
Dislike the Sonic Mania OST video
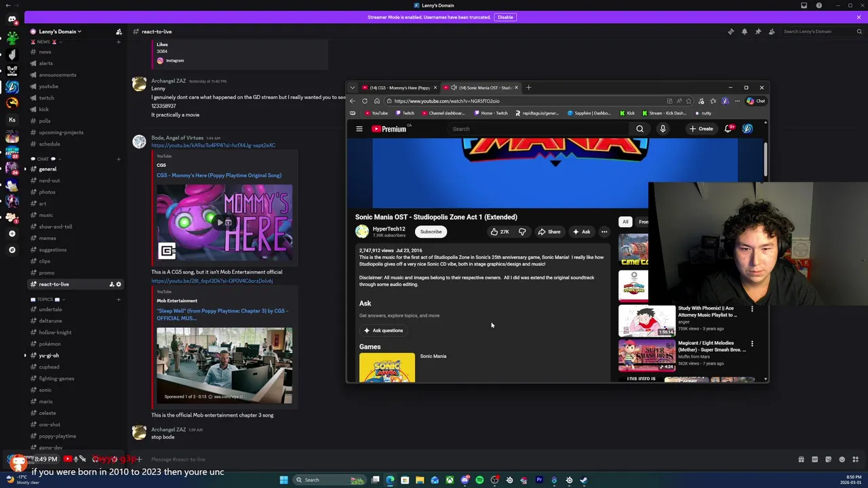[x=522, y=232]
